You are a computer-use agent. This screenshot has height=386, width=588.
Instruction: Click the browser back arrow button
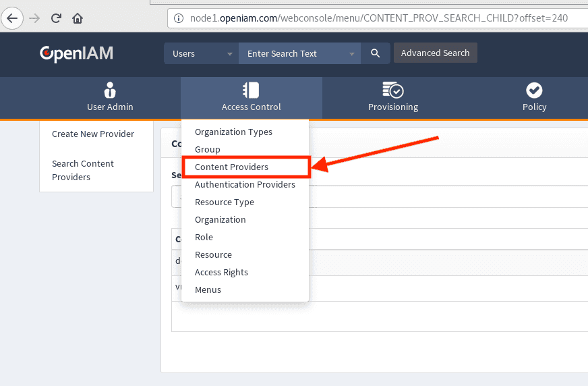point(12,18)
